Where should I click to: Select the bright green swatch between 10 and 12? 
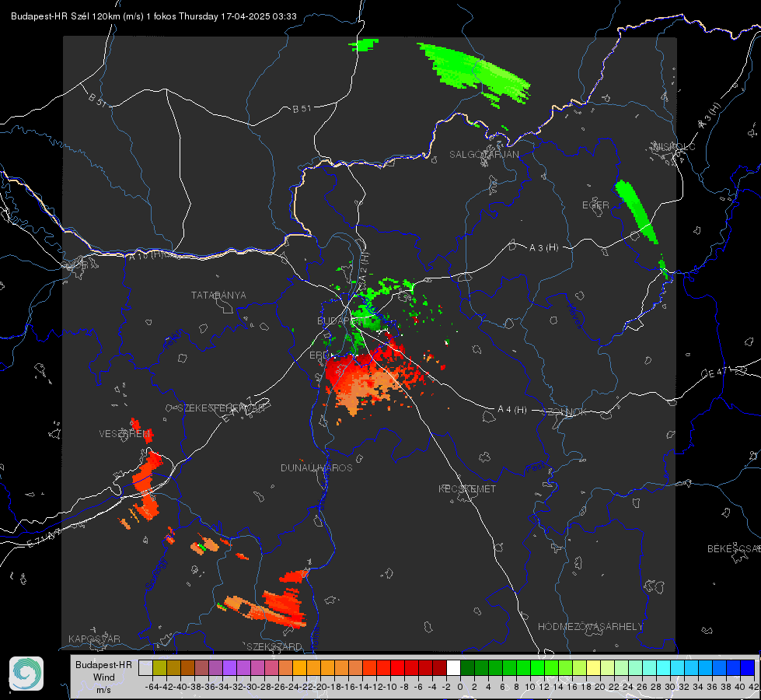pos(537,667)
